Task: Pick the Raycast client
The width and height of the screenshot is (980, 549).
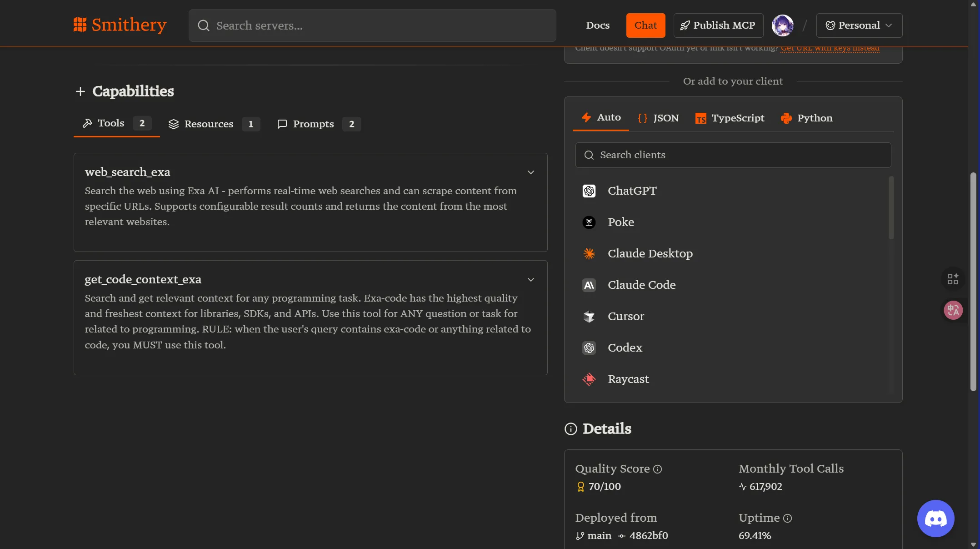Action: pyautogui.click(x=628, y=379)
